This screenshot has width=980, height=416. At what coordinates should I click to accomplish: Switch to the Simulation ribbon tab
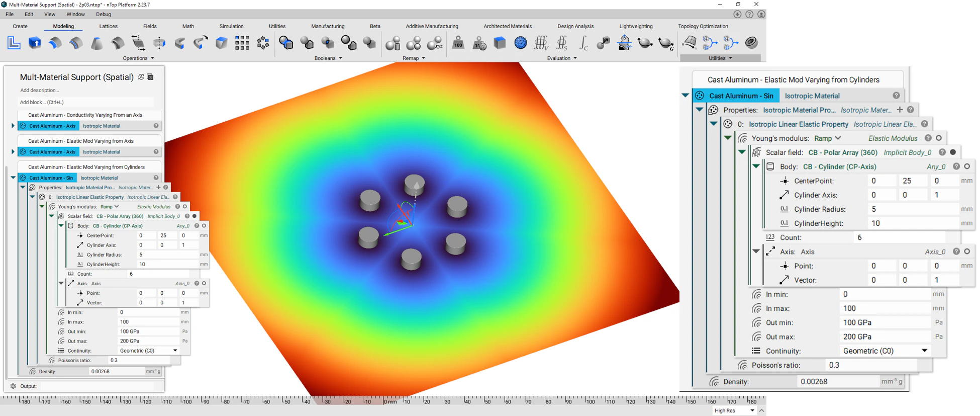tap(231, 26)
